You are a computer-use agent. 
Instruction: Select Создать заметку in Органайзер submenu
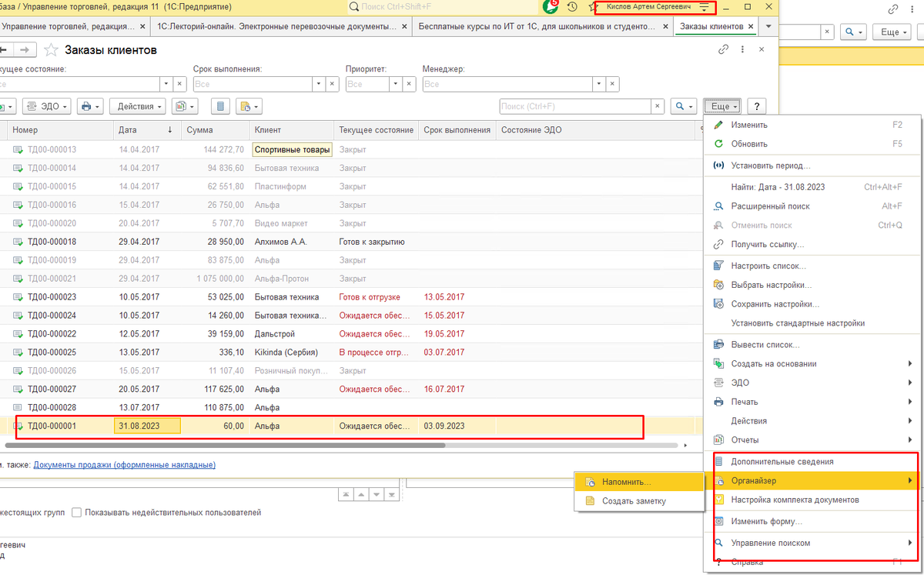click(x=640, y=501)
